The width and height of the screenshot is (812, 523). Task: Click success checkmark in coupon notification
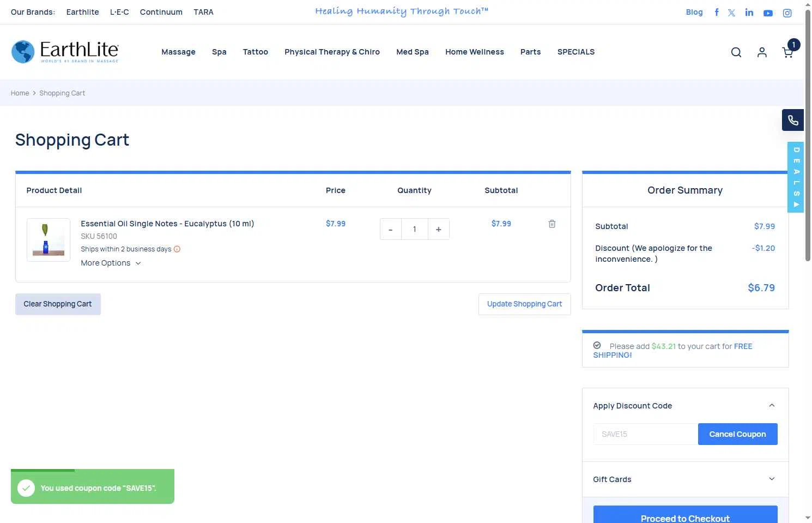26,488
